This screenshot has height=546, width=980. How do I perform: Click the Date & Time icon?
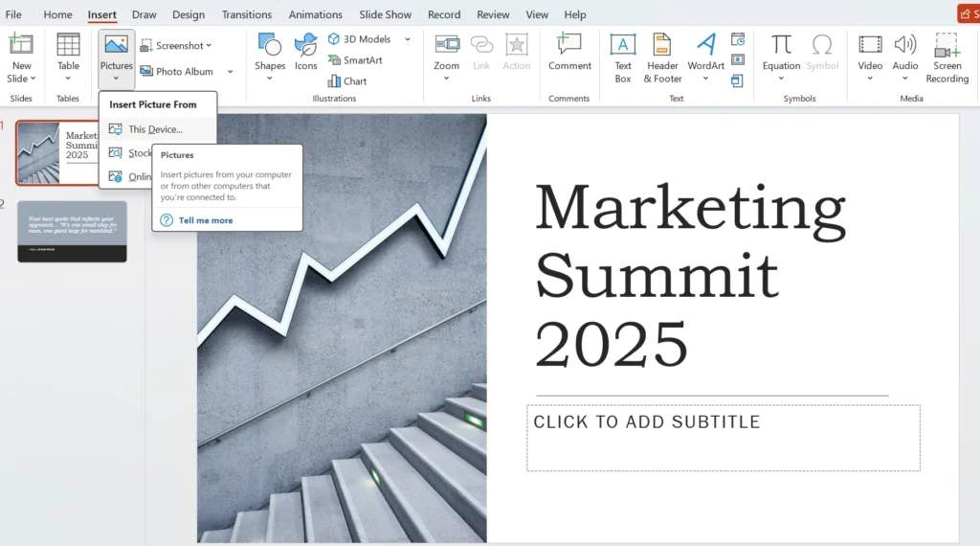[x=738, y=39]
